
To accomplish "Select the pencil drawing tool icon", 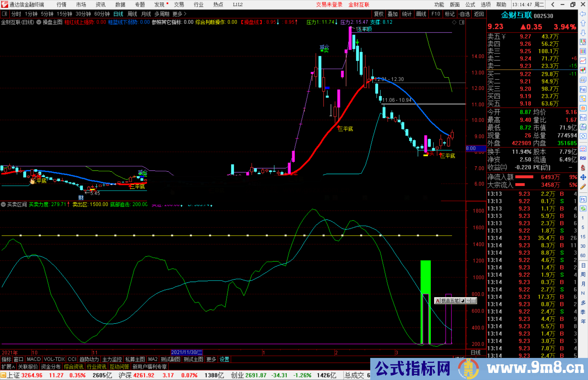I will 583,187.
